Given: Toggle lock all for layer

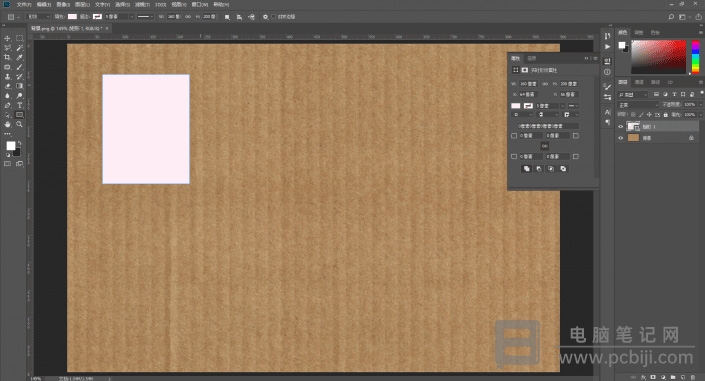Looking at the screenshot, I should (x=665, y=115).
